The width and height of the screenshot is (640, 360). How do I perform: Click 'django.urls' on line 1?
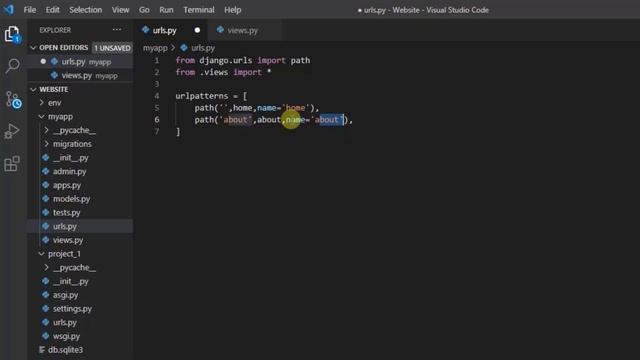pos(226,60)
